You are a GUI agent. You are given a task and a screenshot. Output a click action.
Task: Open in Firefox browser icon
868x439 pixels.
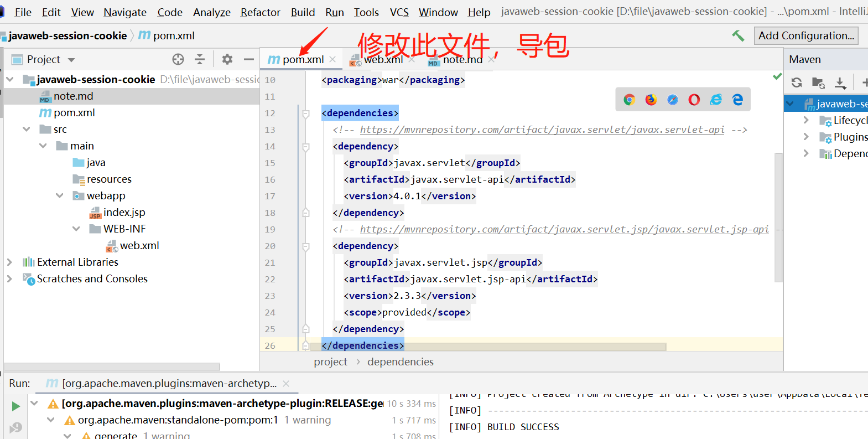(x=651, y=100)
